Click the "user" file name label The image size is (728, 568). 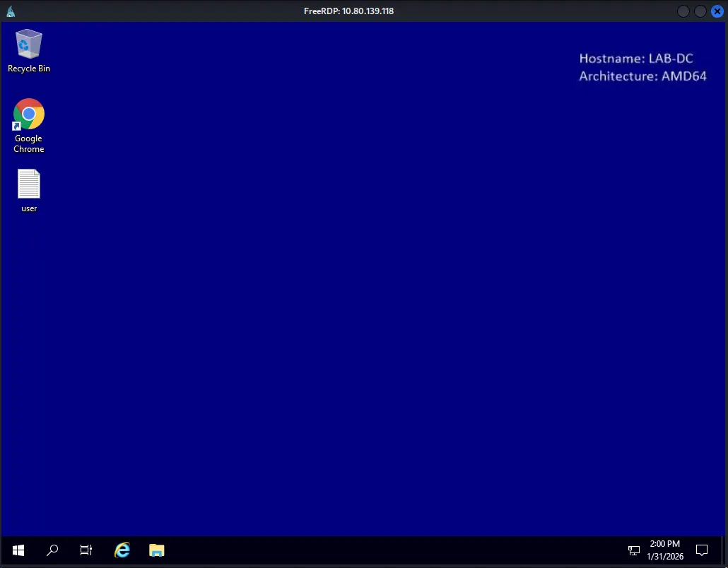[x=29, y=208]
